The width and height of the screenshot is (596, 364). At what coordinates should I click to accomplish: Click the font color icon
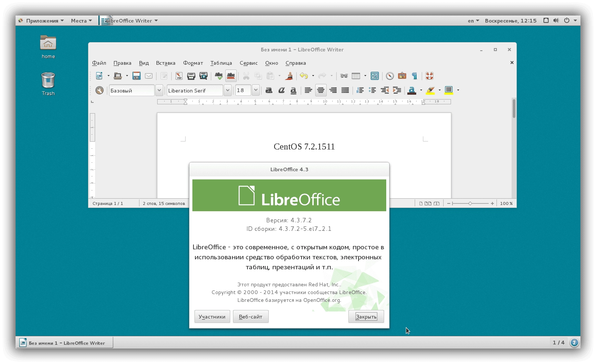coord(412,90)
